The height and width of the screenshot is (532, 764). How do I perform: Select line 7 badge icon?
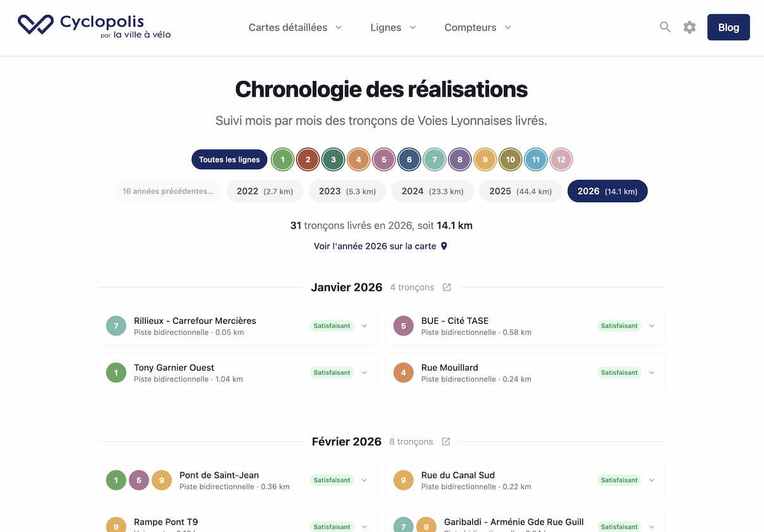pos(434,159)
